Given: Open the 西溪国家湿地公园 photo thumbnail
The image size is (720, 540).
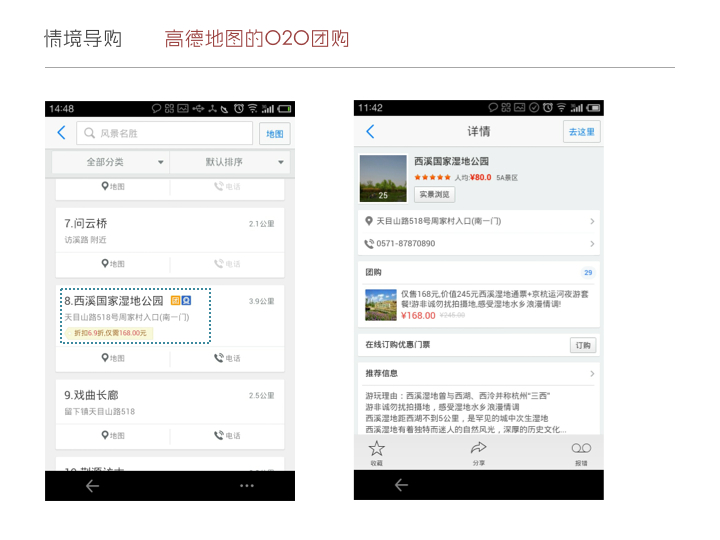Looking at the screenshot, I should point(382,178).
